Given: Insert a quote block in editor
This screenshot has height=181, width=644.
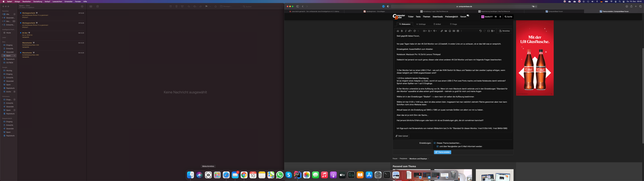Looking at the screenshot, I should click(454, 31).
